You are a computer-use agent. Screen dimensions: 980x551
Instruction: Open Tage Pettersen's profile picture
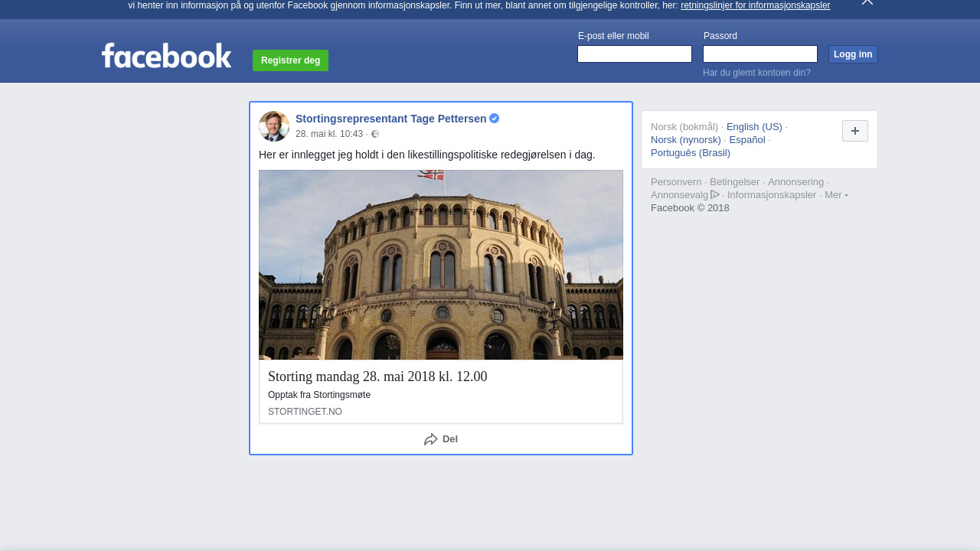tap(274, 126)
